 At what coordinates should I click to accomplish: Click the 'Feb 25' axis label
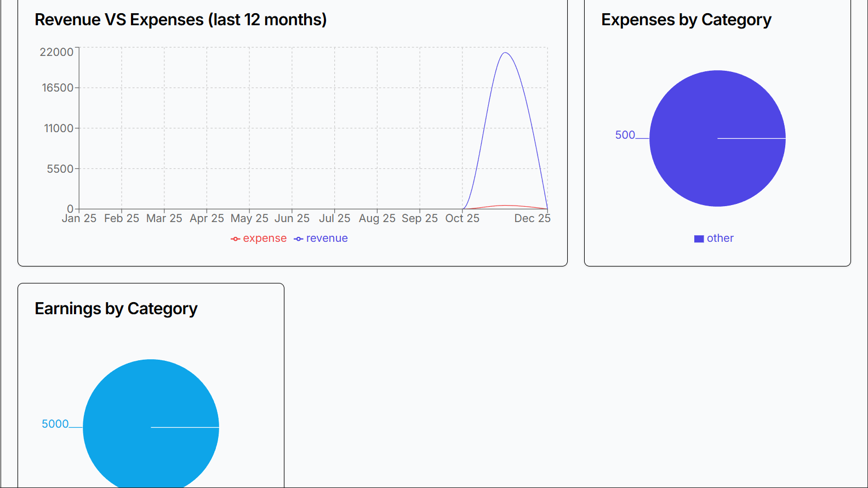122,218
